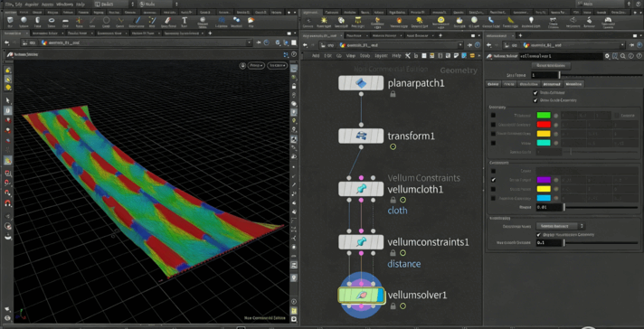Click the gear icon in parameter pane
Viewport: 644px width, 329px height.
click(608, 56)
